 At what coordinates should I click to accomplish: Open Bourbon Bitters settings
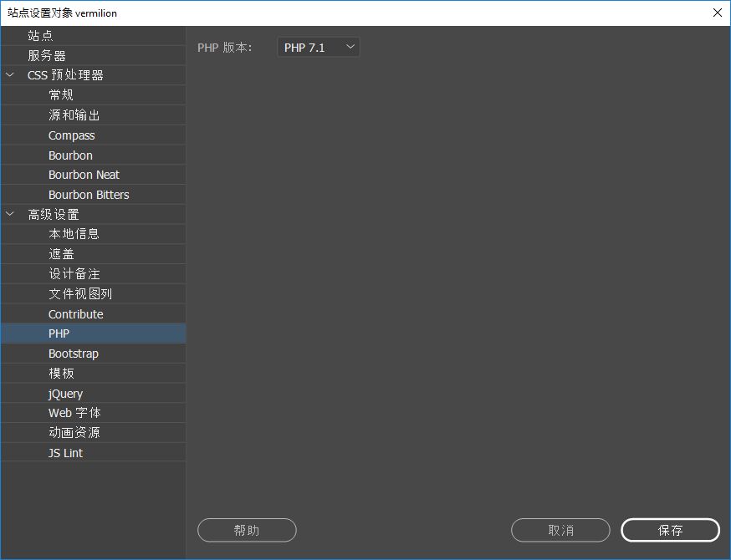[93, 194]
